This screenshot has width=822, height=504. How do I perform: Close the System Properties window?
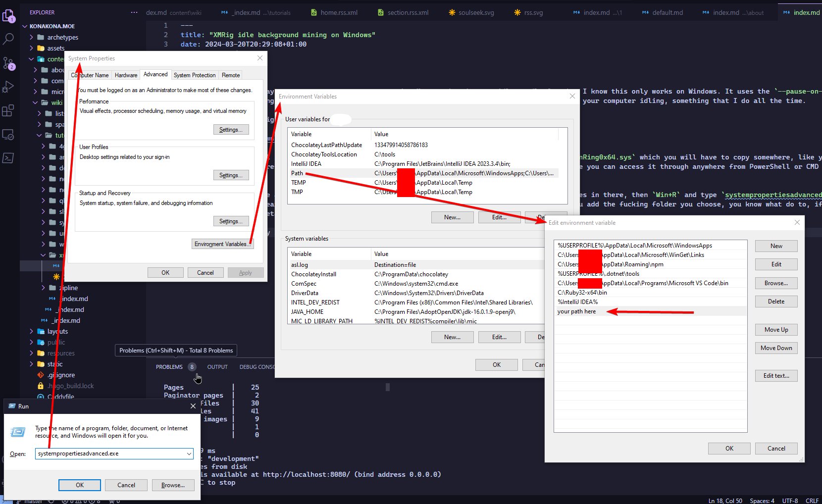[x=260, y=58]
